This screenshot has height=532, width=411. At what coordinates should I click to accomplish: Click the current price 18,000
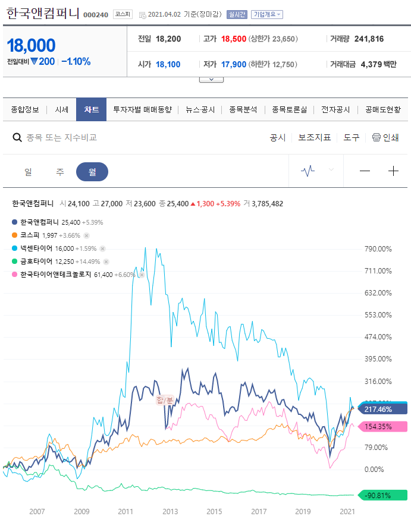pyautogui.click(x=31, y=45)
